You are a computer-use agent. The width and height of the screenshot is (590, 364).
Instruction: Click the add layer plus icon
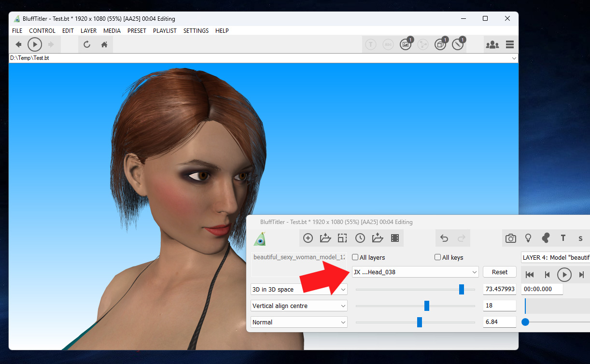tap(308, 238)
